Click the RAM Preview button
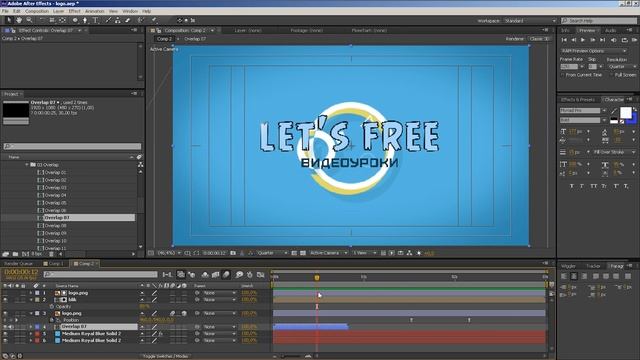 click(x=634, y=40)
